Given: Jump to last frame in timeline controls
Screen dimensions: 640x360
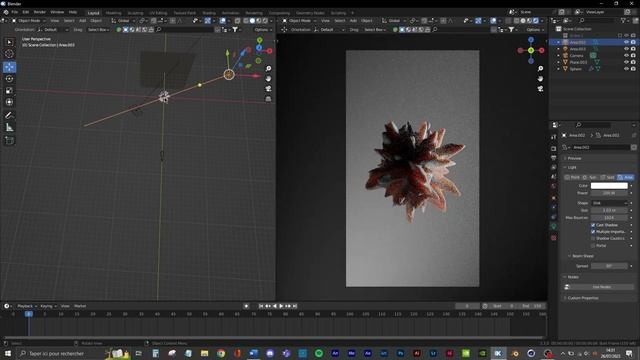Looking at the screenshot, I should (x=295, y=306).
